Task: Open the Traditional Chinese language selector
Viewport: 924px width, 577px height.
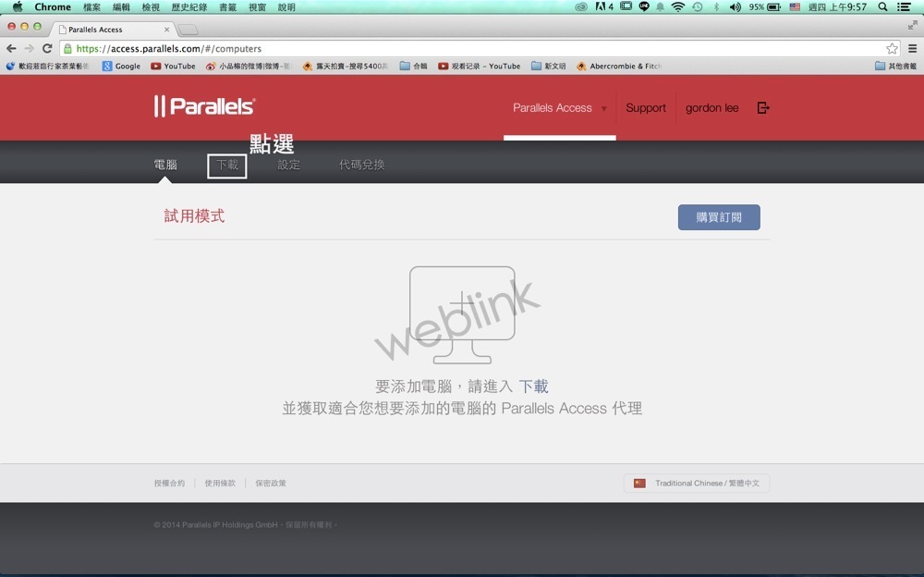Action: point(697,484)
